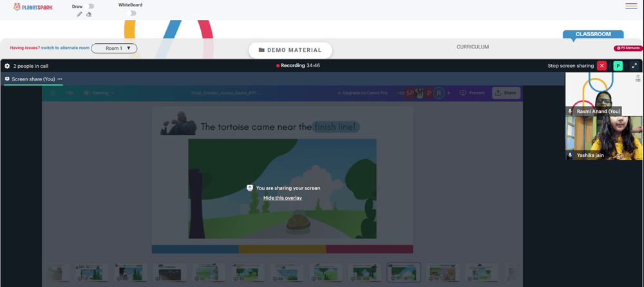The image size is (644, 287).
Task: Click the tortoise shell on the slide
Action: click(300, 222)
